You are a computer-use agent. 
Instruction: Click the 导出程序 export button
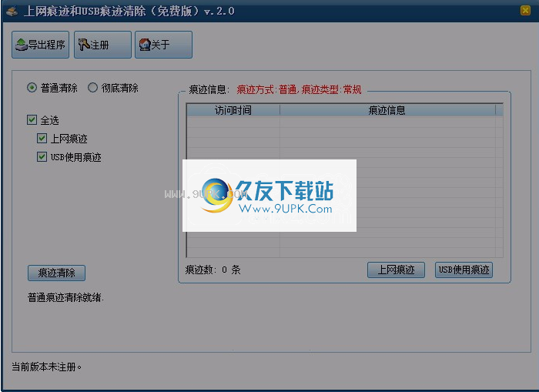point(41,45)
